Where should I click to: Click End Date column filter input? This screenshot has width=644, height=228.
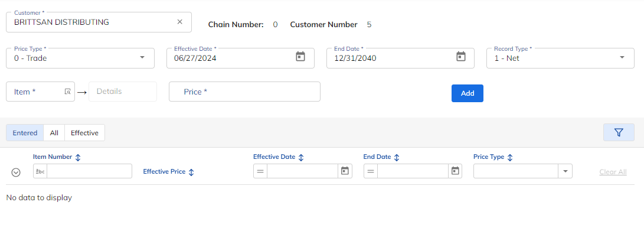coord(413,171)
